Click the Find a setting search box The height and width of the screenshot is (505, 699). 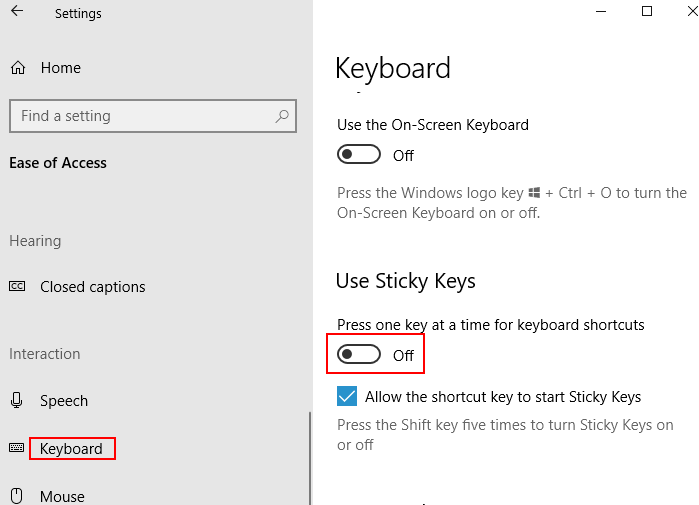140,116
